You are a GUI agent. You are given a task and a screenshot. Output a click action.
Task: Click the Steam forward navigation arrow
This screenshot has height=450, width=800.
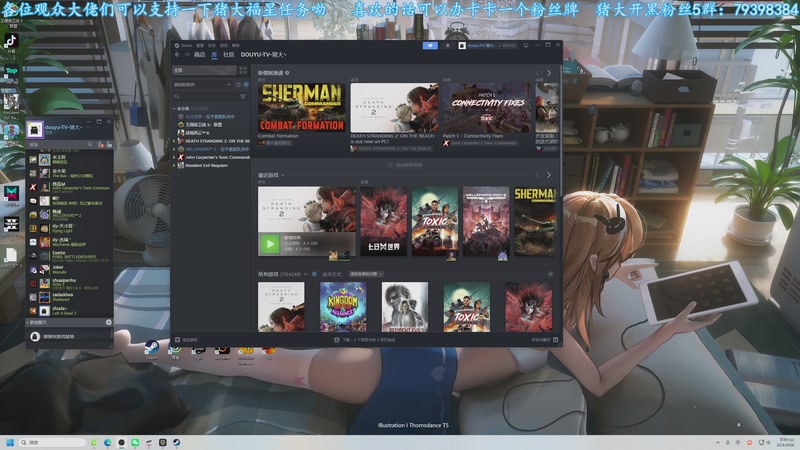(x=187, y=55)
